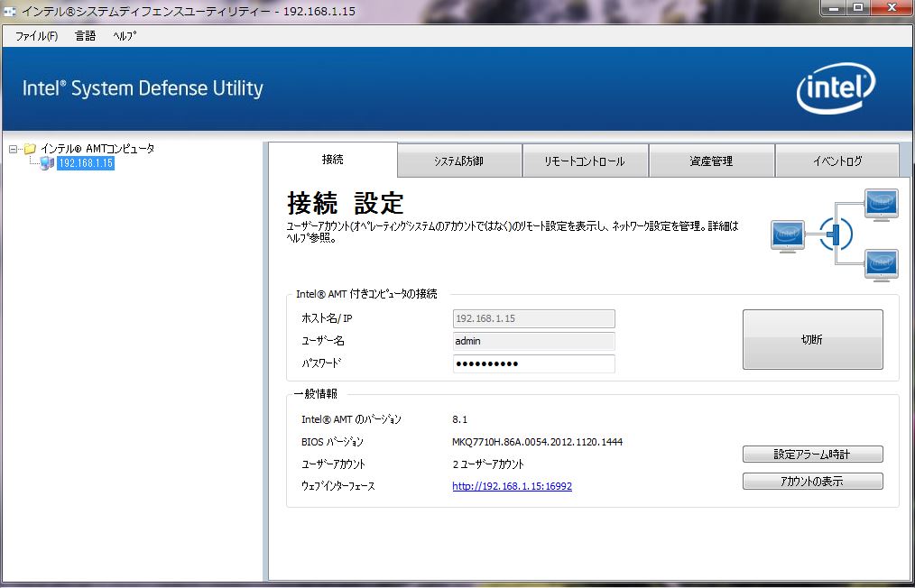Click the Intel® AMT のバージョン label
This screenshot has width=915, height=588.
[x=351, y=419]
